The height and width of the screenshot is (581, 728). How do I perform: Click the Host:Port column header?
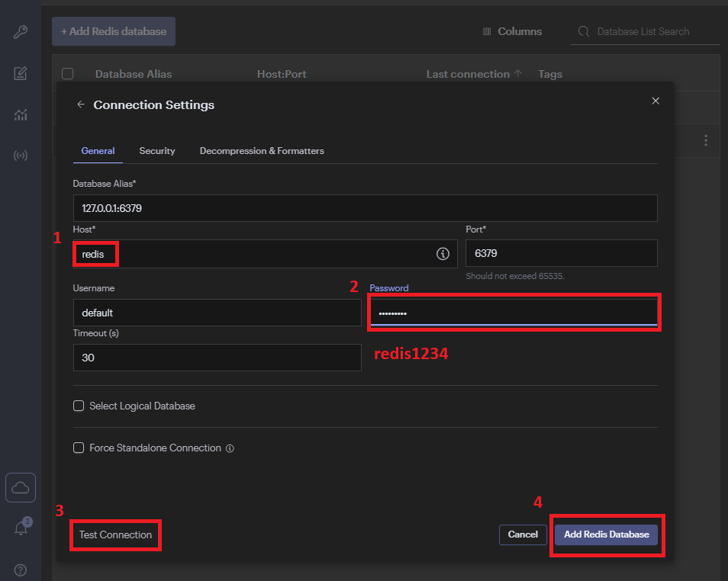click(x=282, y=74)
